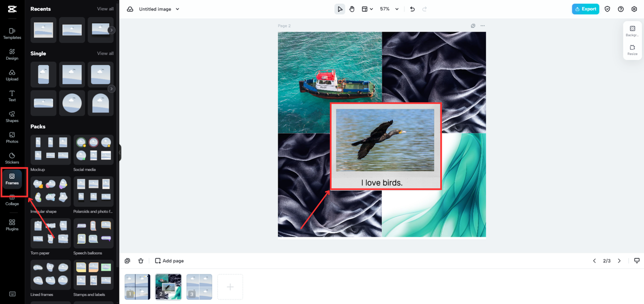Viewport: 644px width, 304px height.
Task: Select the arch frame in Single
Action: coord(101,103)
